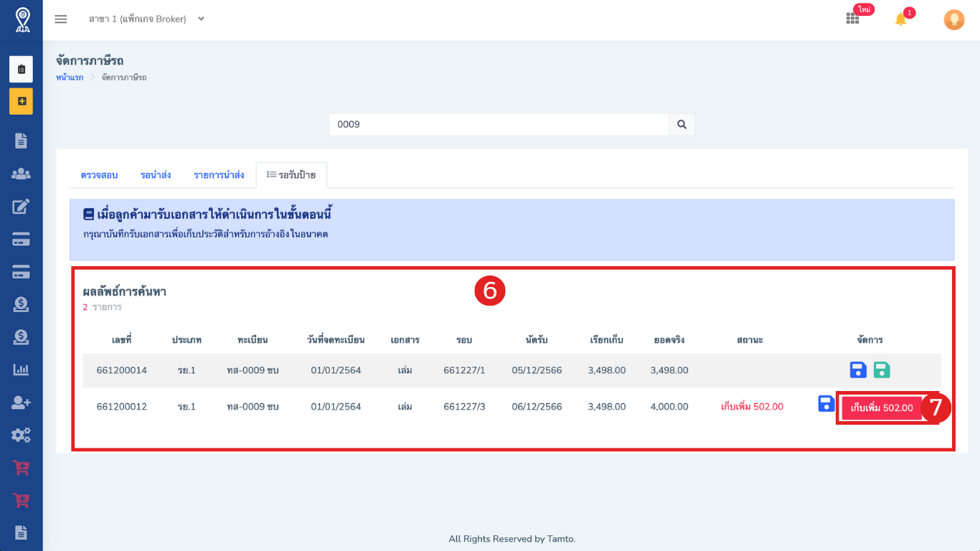Click the เลขที่ column header
Screen dimensions: 980x551
(x=122, y=340)
